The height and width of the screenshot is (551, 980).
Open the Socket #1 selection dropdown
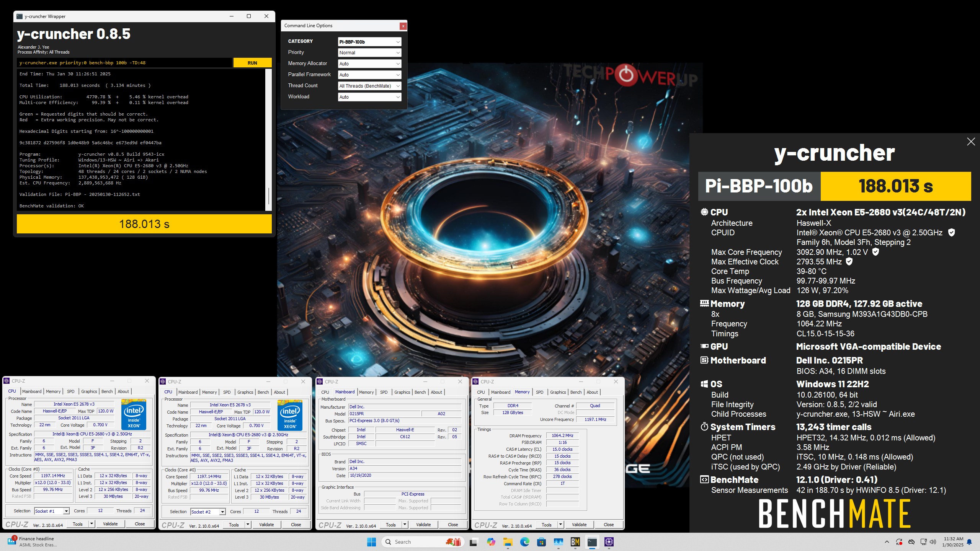pyautogui.click(x=52, y=511)
